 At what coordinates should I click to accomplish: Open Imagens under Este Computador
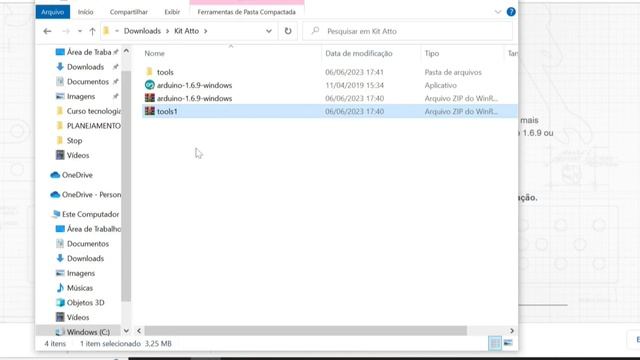(81, 273)
